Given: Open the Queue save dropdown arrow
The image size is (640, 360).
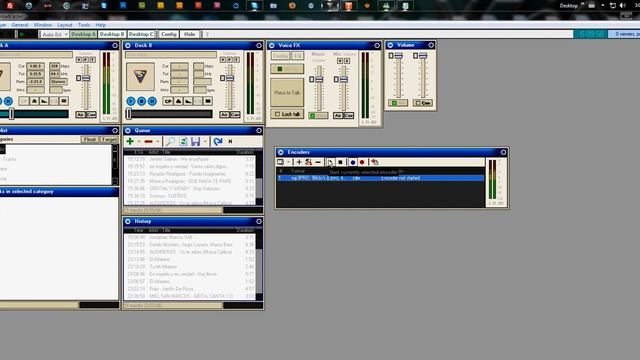Looking at the screenshot, I should tap(205, 141).
